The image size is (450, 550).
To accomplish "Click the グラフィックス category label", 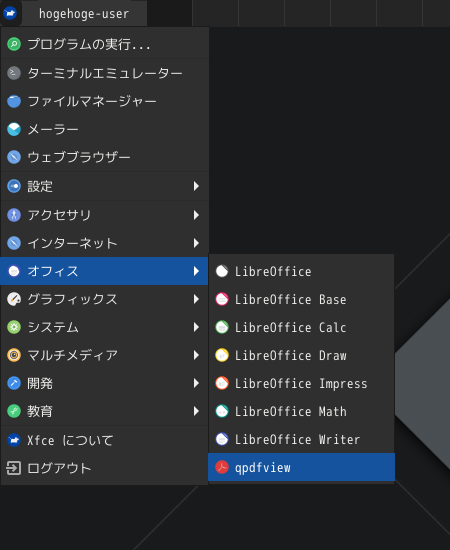I will tap(72, 299).
